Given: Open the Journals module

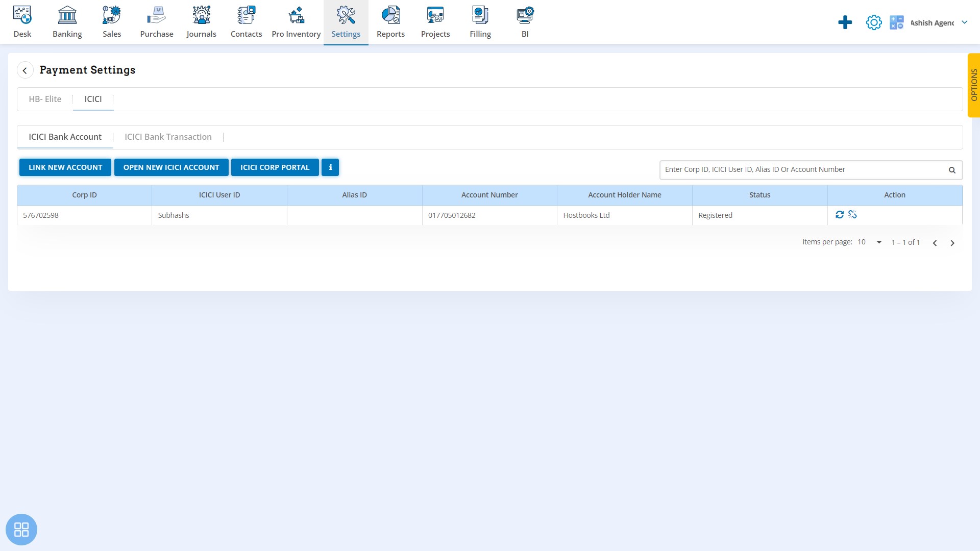Looking at the screenshot, I should pyautogui.click(x=201, y=20).
